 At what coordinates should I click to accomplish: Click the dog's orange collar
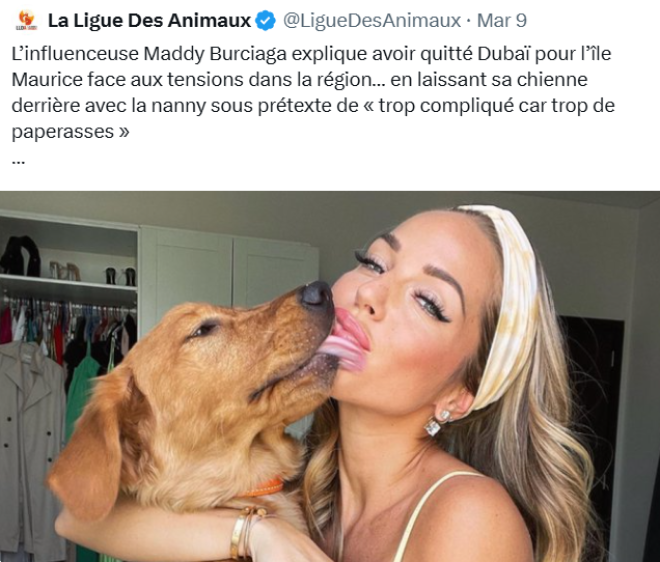click(x=264, y=488)
